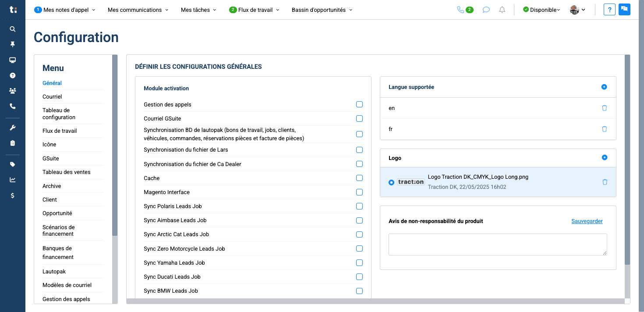Image resolution: width=644 pixels, height=312 pixels.
Task: Select the Traction DK logo radio button
Action: click(391, 182)
